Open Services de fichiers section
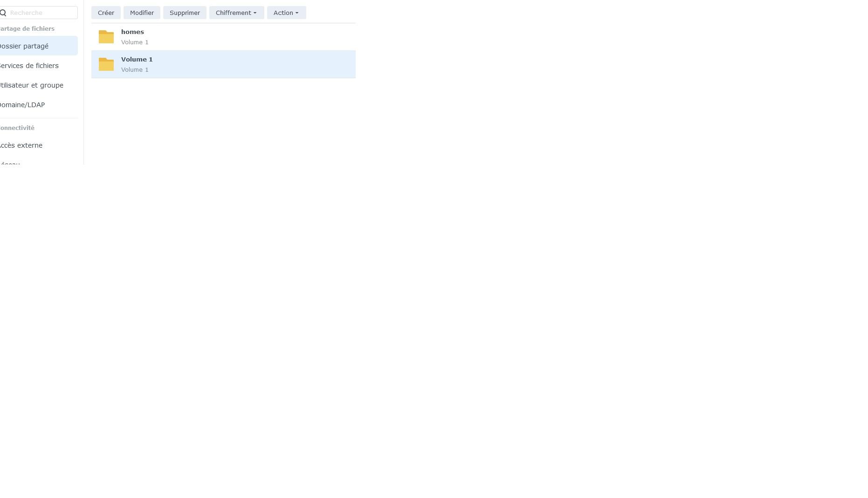This screenshot has width=868, height=498. (29, 66)
